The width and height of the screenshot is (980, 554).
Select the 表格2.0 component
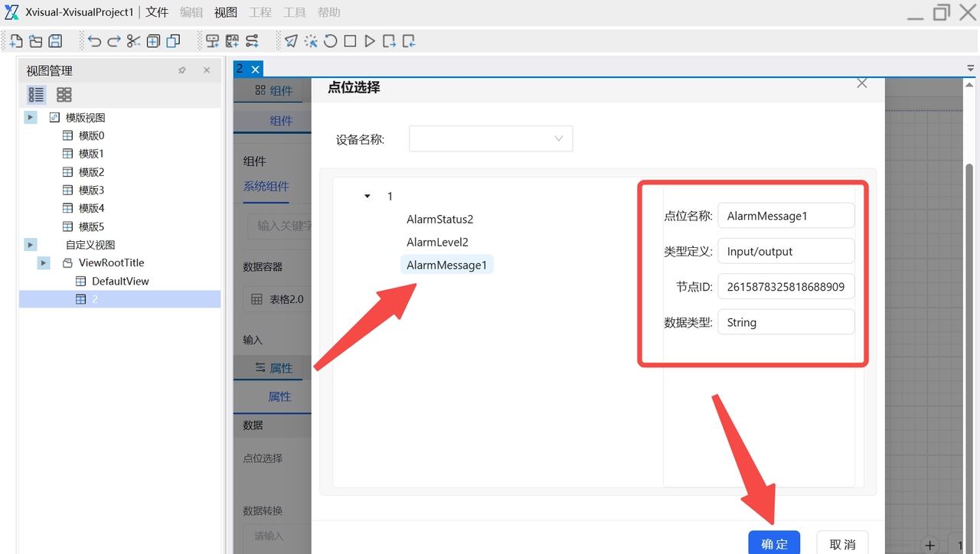point(277,299)
